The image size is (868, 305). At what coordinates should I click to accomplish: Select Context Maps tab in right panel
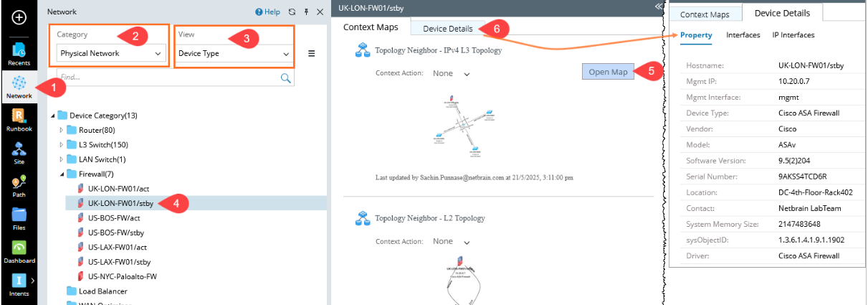[x=705, y=14]
